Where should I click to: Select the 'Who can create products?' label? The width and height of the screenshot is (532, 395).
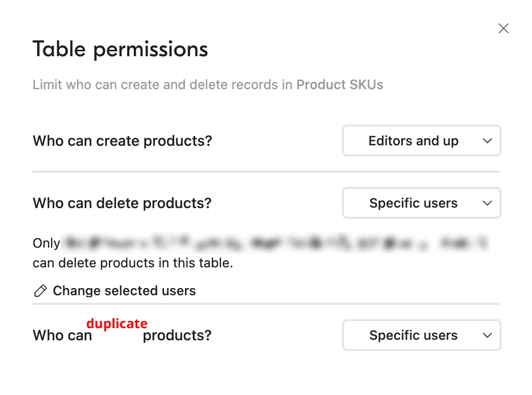pyautogui.click(x=122, y=141)
